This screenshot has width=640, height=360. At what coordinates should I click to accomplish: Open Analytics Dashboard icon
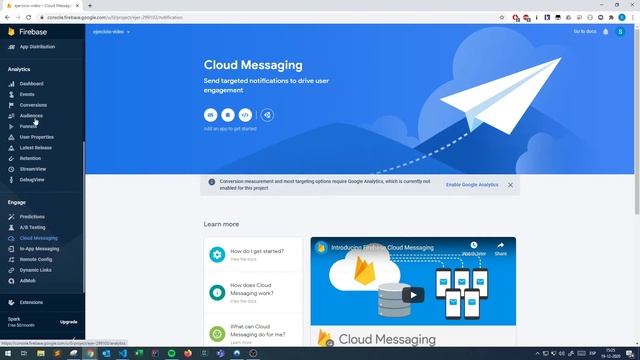click(11, 84)
